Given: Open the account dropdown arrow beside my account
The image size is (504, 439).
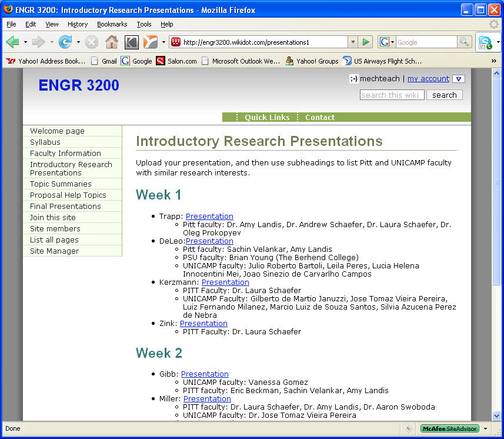Looking at the screenshot, I should click(x=459, y=79).
